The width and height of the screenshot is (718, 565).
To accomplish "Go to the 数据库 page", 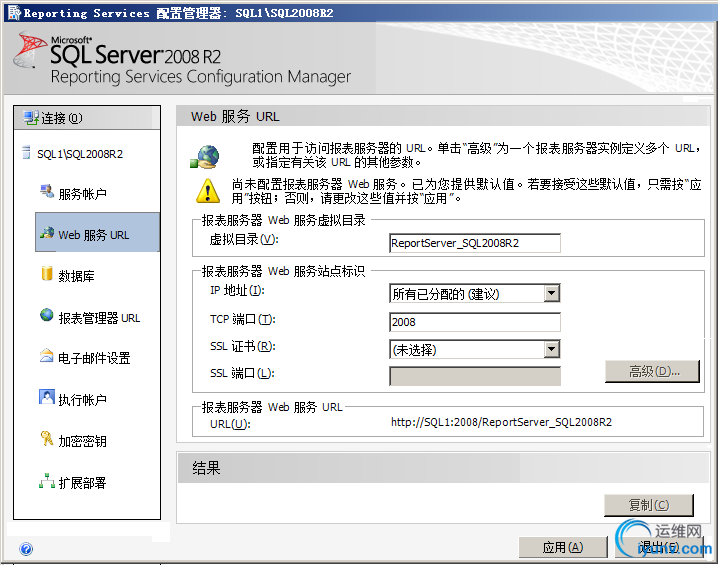I will point(76,276).
